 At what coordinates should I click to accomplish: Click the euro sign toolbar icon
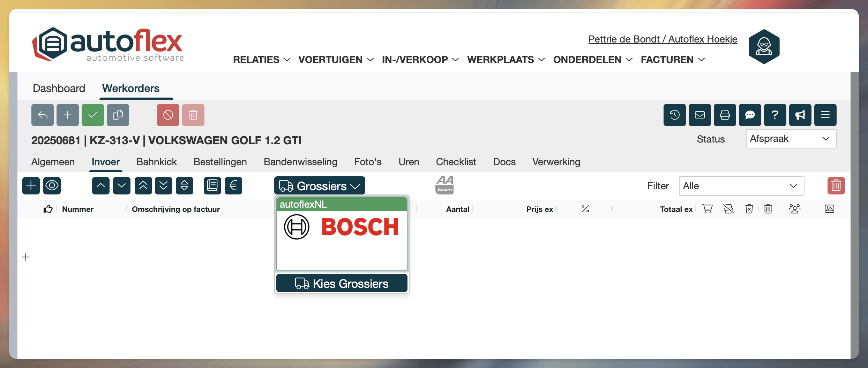pos(233,185)
